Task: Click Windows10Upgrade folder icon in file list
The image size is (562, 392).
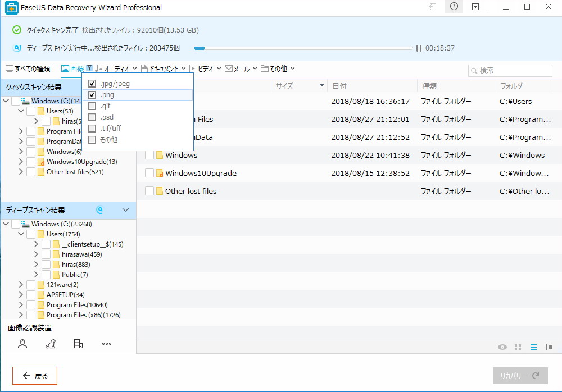Action: [x=160, y=174]
